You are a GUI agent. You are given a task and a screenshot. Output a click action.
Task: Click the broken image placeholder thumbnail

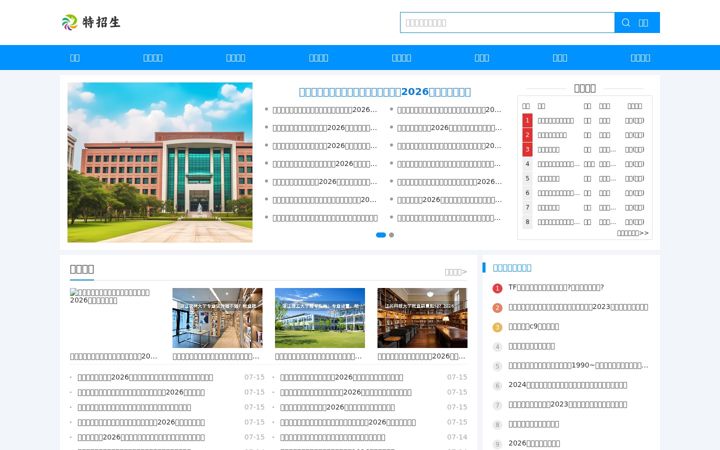tap(115, 318)
